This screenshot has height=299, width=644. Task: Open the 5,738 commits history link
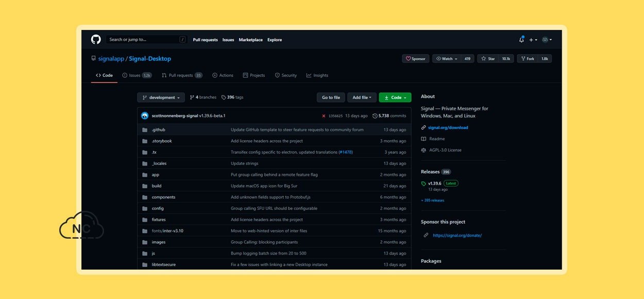tap(389, 116)
